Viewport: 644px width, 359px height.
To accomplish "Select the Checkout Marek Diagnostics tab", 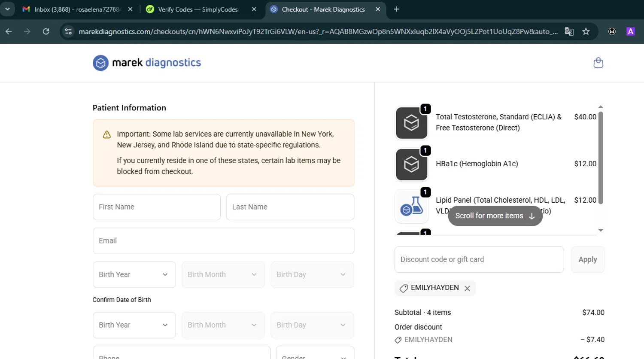I will pyautogui.click(x=325, y=9).
